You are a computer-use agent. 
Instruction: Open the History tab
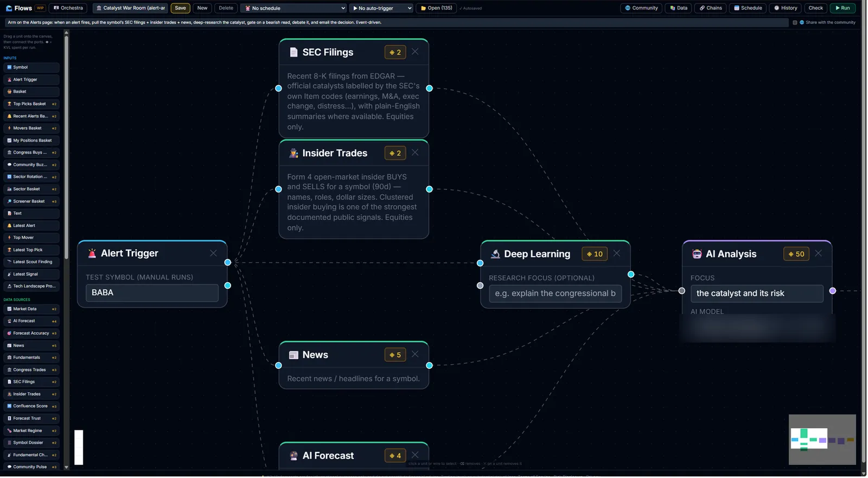tap(786, 8)
